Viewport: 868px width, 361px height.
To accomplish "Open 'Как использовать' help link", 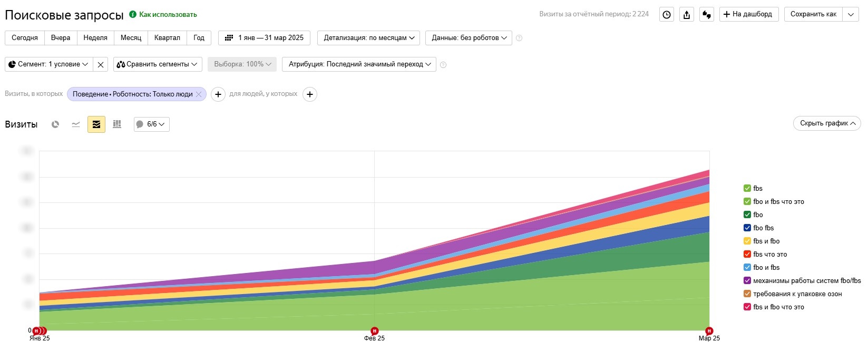I will click(168, 15).
